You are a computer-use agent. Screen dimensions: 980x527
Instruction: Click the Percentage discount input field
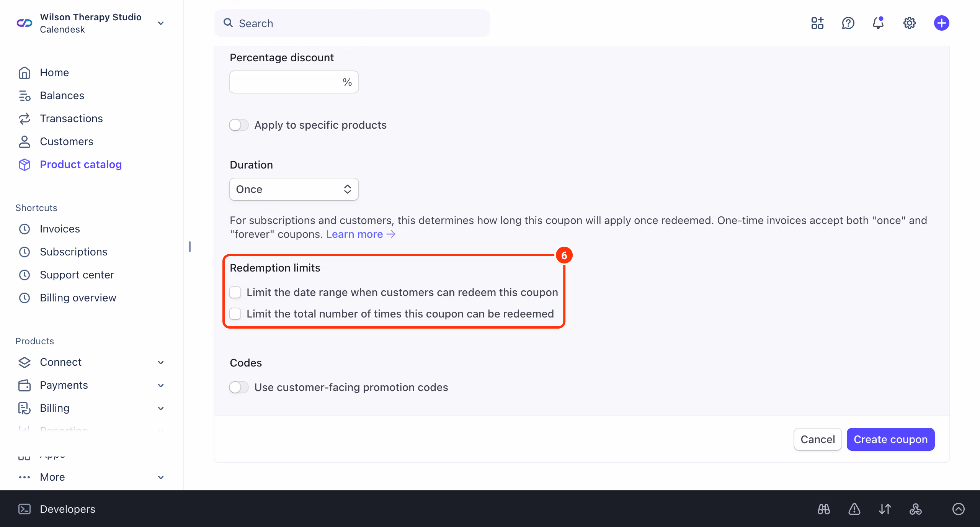pos(294,82)
